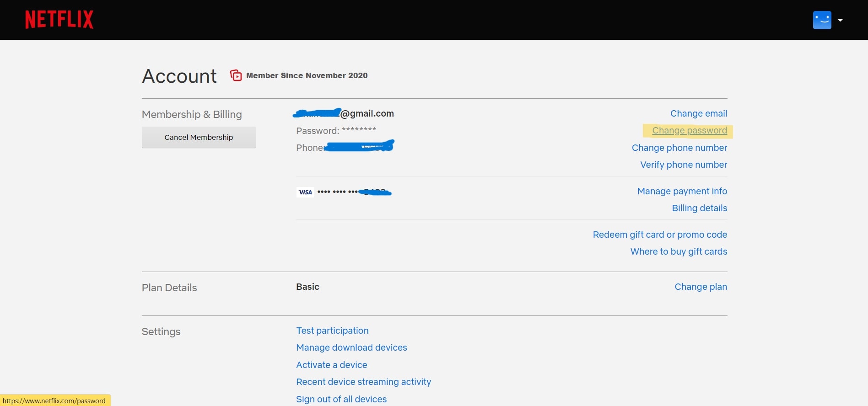Click the Phone number line
This screenshot has height=406, width=868.
[x=345, y=147]
